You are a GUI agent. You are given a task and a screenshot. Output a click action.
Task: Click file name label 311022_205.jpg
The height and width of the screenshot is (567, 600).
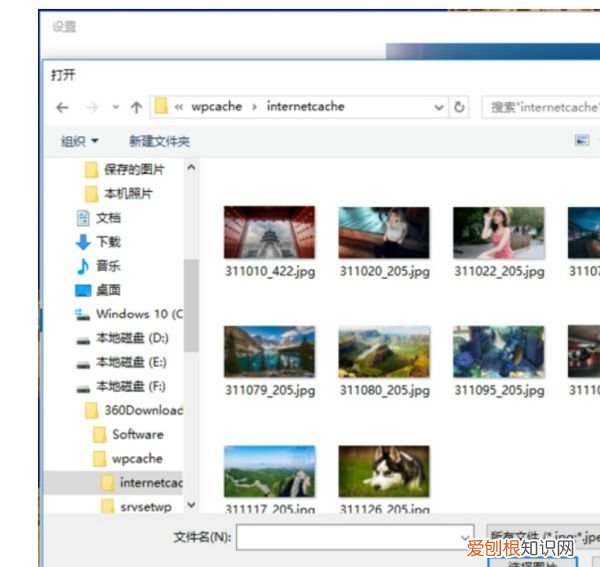tap(499, 271)
